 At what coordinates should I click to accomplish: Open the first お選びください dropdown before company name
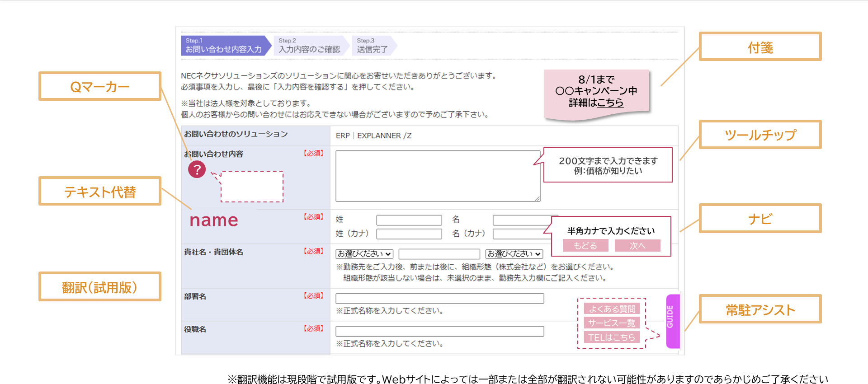click(364, 254)
